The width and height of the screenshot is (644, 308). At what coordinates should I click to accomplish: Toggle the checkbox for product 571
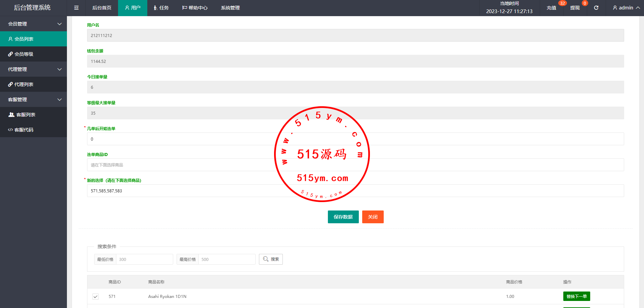(x=96, y=297)
